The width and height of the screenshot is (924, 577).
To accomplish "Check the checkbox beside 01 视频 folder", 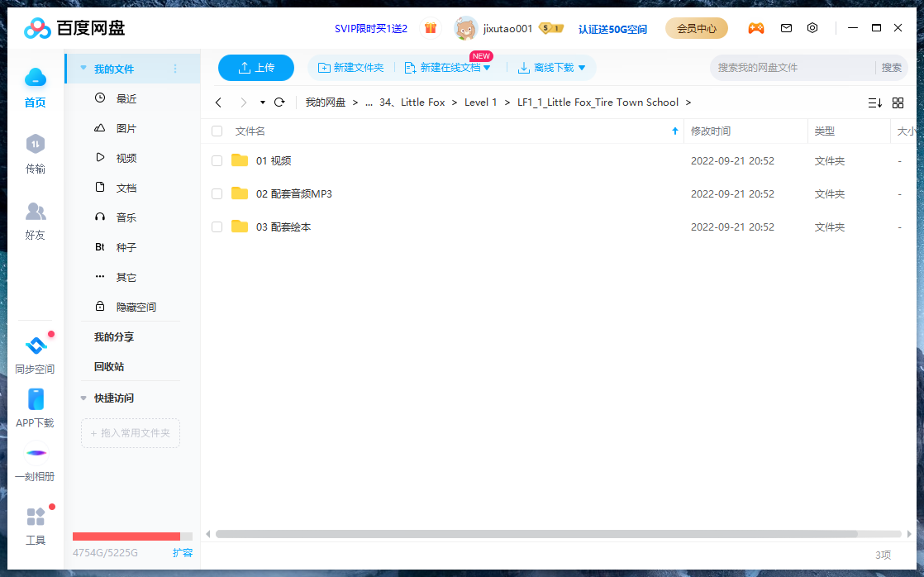I will click(x=217, y=160).
